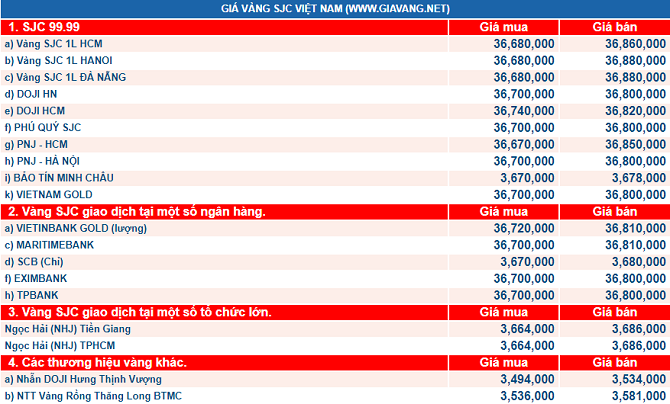Select section header 'Vàng SJC giao dịch tại một số ngân hàng'
The width and height of the screenshot is (670, 404).
click(x=137, y=212)
